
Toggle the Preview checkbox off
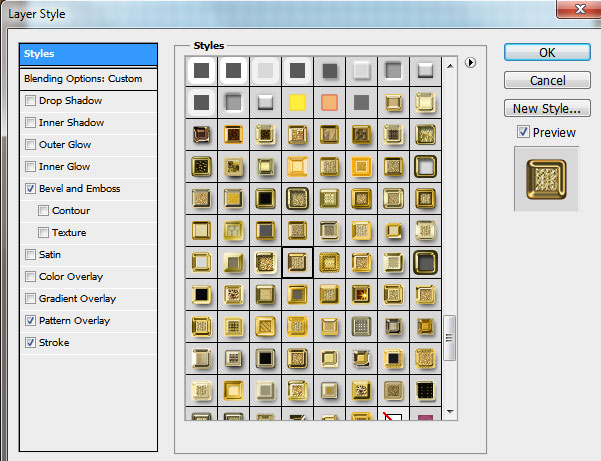523,132
